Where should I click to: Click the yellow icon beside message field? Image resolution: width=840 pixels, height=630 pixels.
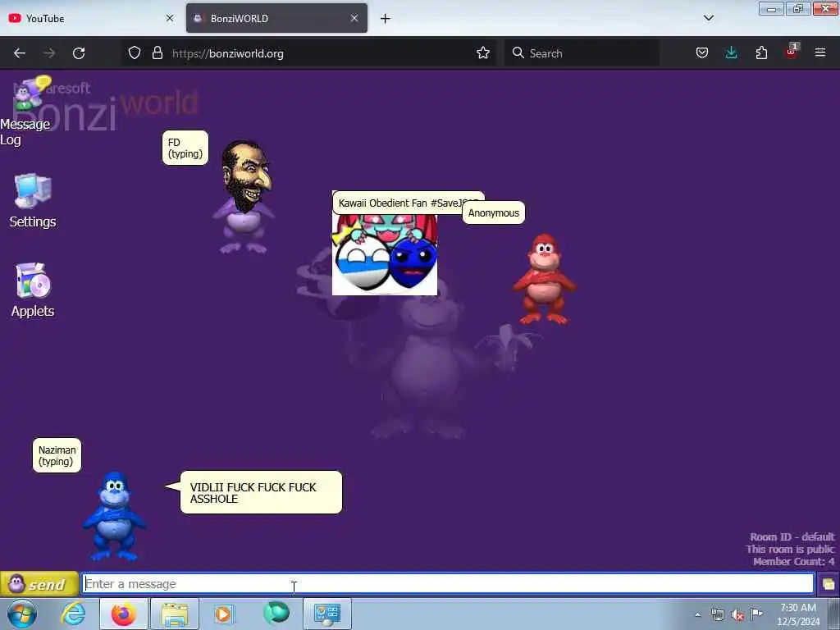829,584
